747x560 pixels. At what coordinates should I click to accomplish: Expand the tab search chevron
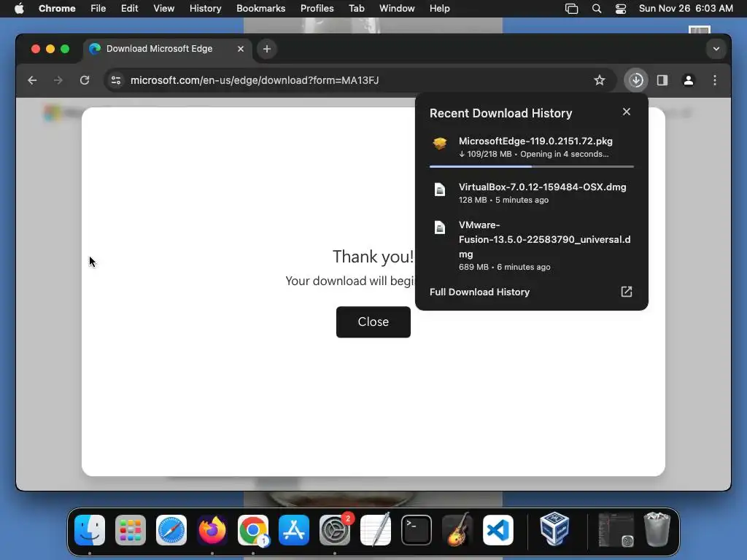716,49
